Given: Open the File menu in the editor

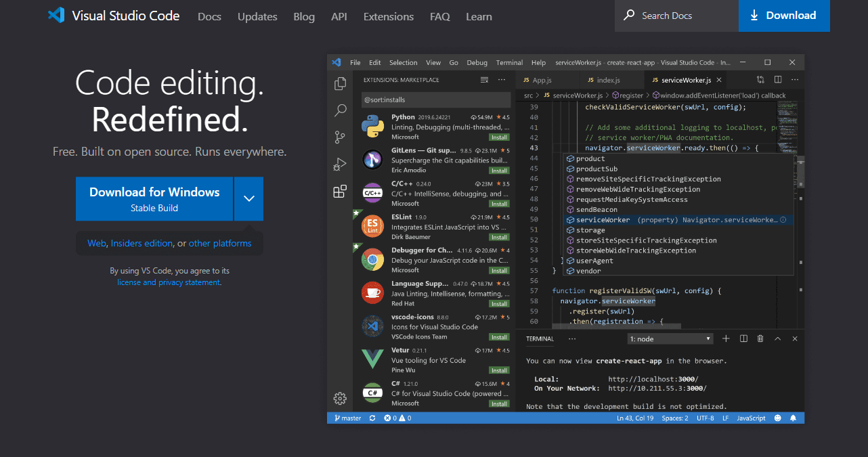Looking at the screenshot, I should pos(355,62).
